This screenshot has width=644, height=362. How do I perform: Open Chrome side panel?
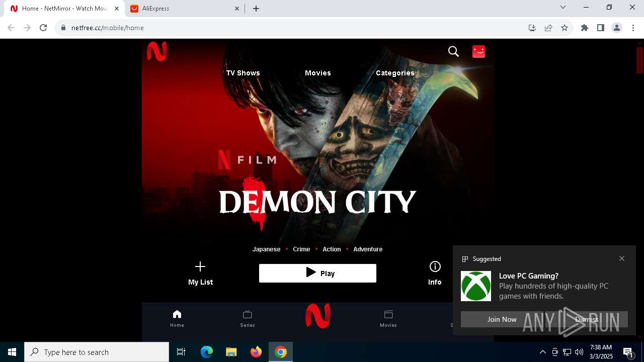[601, 28]
